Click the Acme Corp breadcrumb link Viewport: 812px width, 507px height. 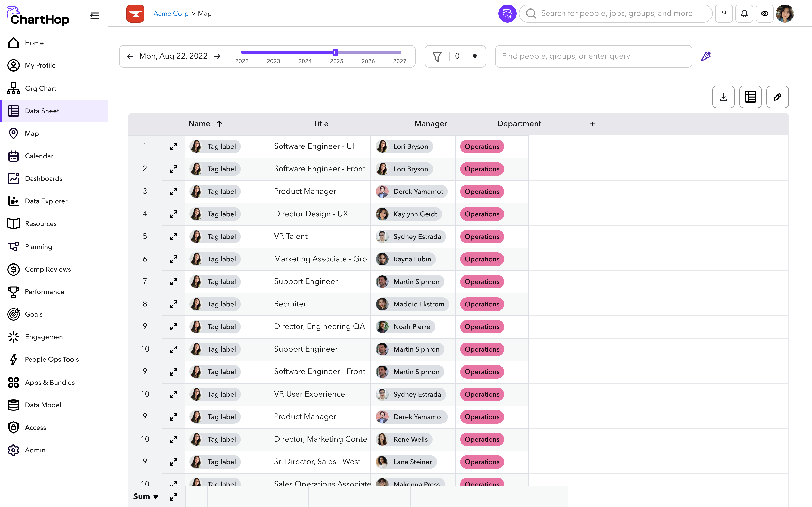171,13
